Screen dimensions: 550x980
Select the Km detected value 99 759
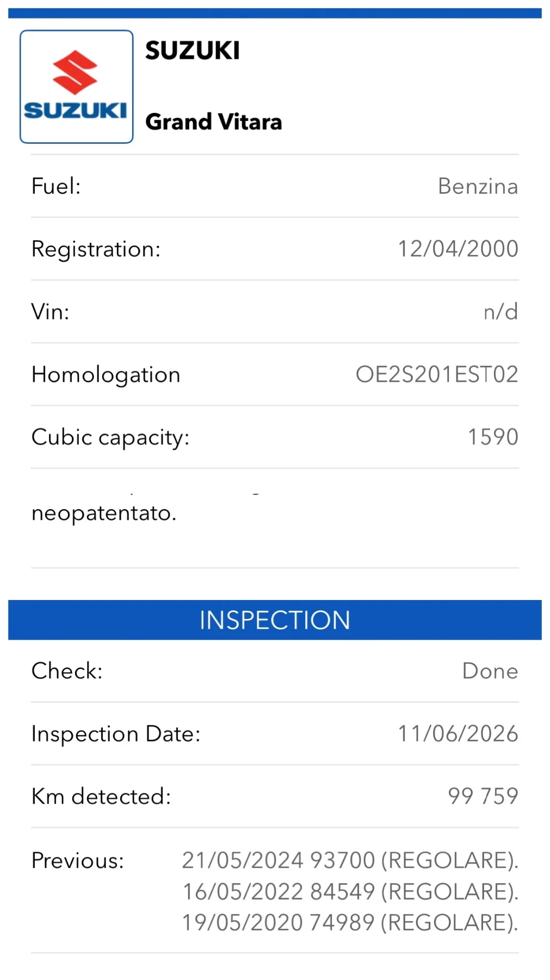click(483, 797)
